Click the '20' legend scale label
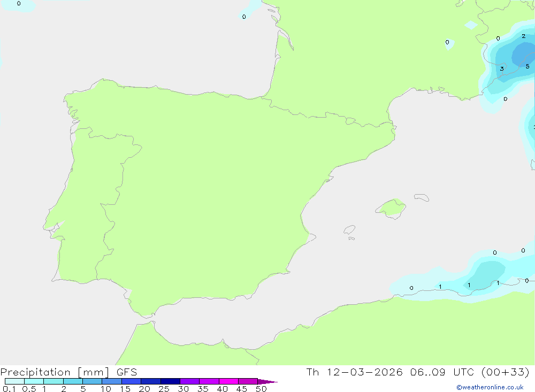 pos(144,389)
